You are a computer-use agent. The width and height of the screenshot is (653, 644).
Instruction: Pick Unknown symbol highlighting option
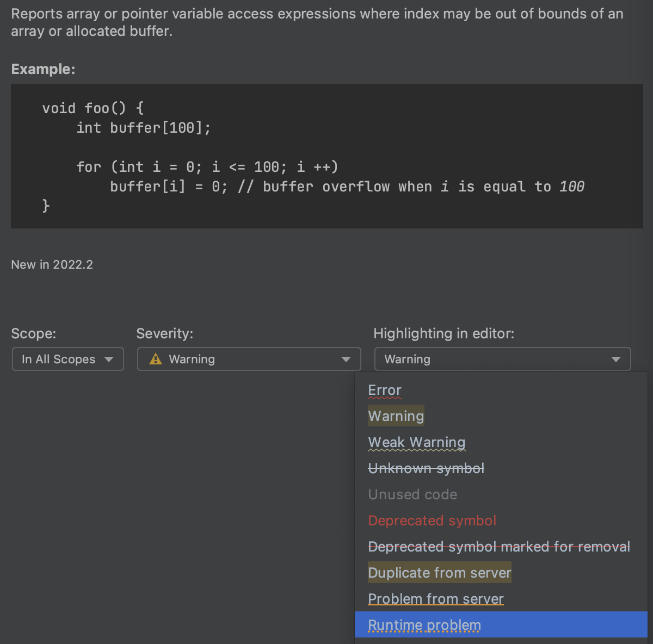(x=501, y=468)
